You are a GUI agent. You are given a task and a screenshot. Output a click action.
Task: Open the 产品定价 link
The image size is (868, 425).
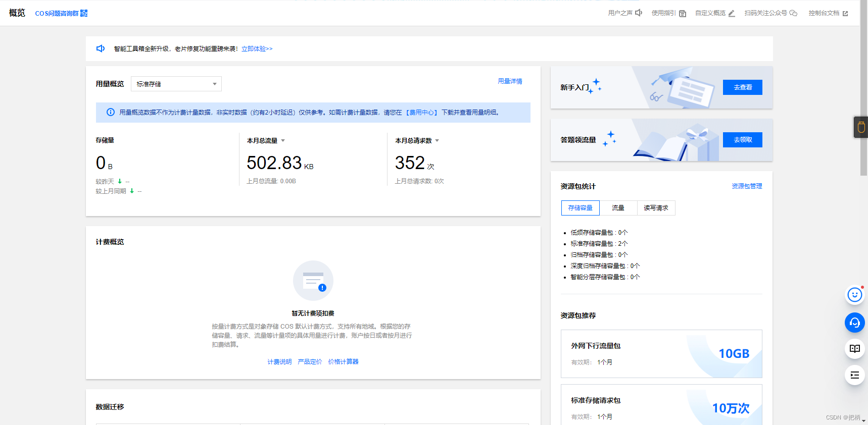tap(310, 362)
